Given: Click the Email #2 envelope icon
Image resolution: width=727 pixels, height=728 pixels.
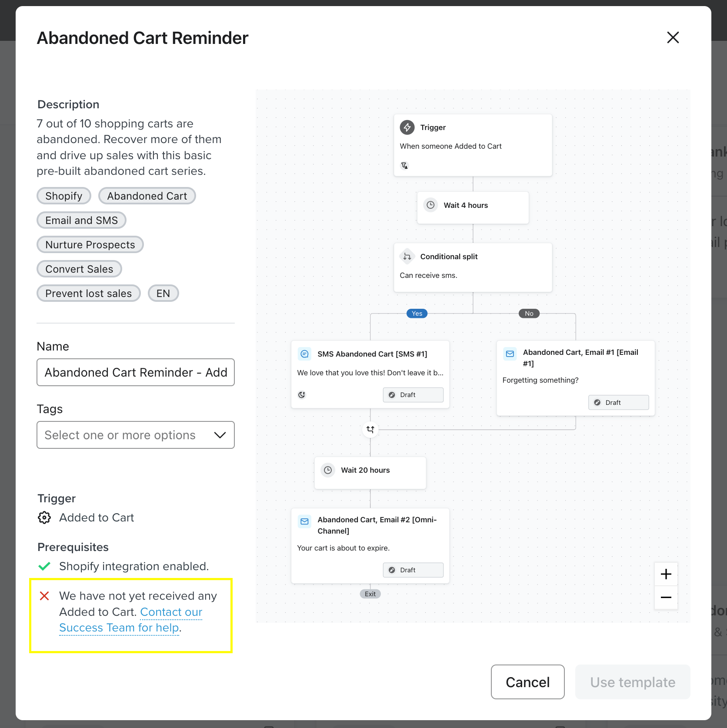Looking at the screenshot, I should pos(305,521).
